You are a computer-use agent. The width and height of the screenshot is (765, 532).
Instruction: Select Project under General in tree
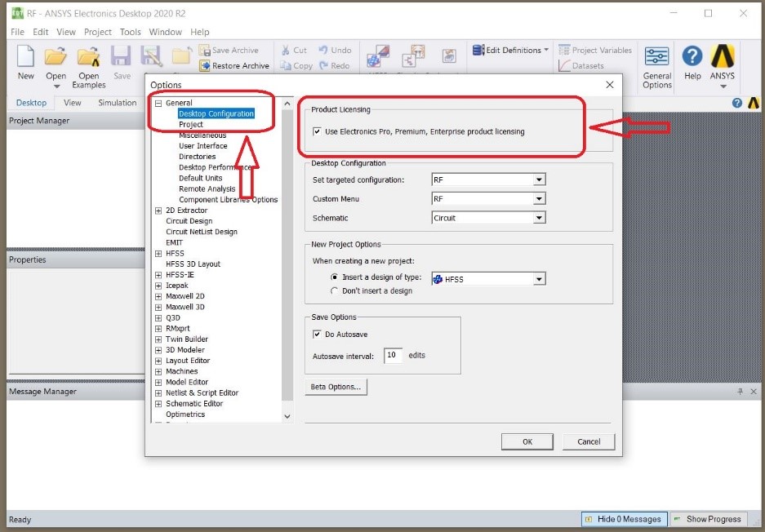(191, 124)
